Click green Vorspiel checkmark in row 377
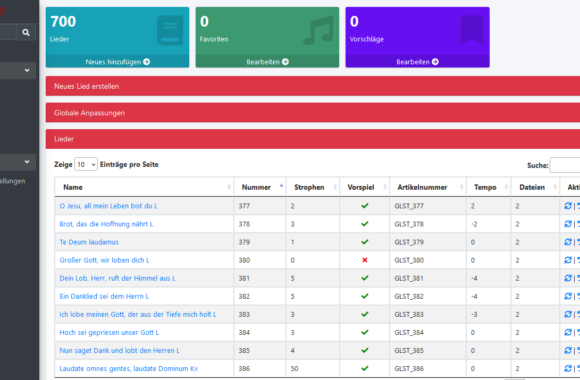The width and height of the screenshot is (580, 380). click(365, 206)
